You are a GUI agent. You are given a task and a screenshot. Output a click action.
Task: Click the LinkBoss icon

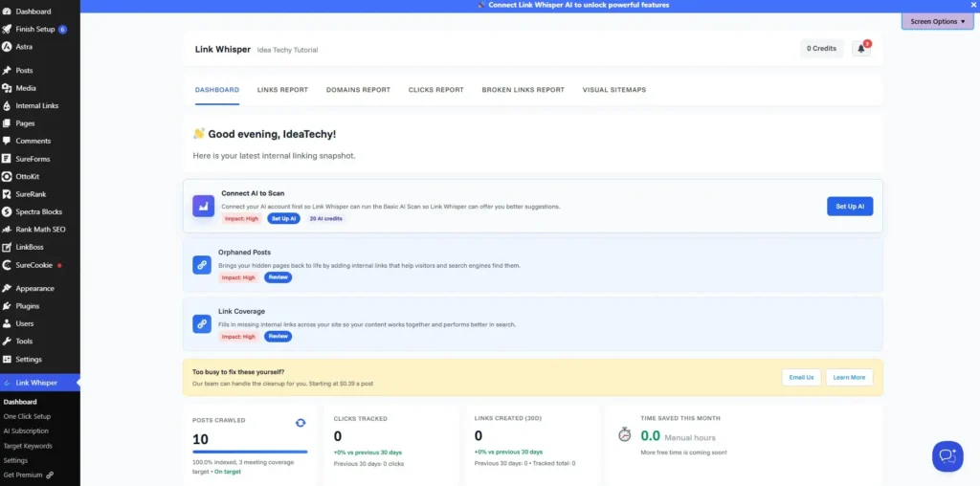point(7,247)
